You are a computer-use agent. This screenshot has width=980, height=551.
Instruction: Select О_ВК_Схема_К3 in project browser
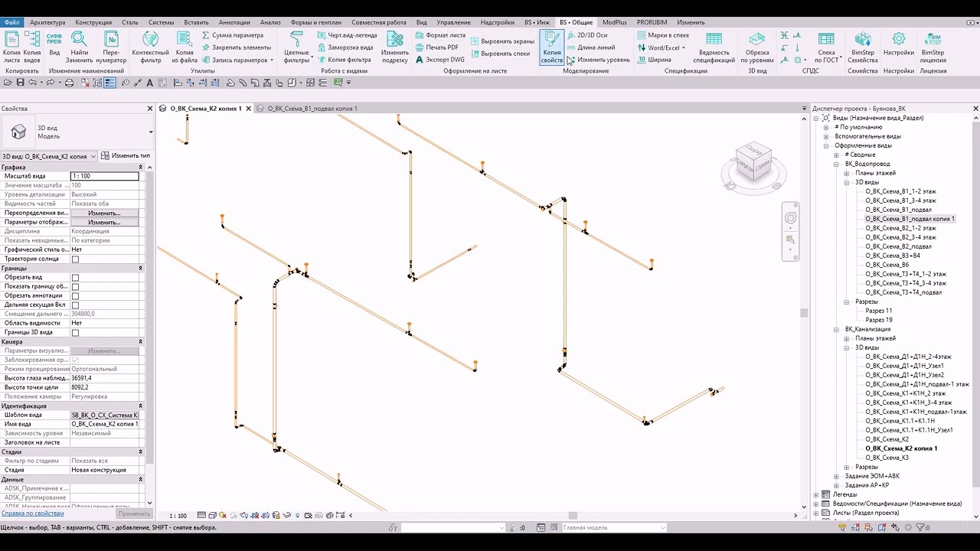click(x=887, y=458)
